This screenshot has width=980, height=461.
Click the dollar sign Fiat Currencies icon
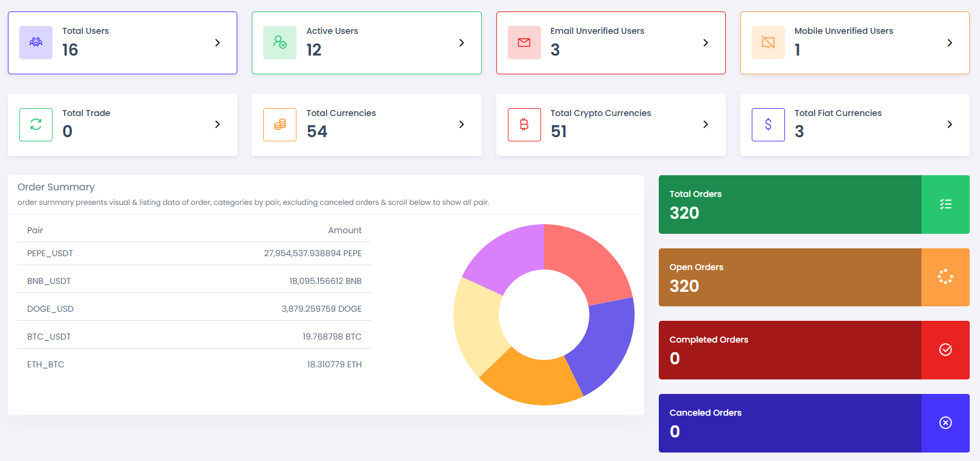(x=768, y=124)
